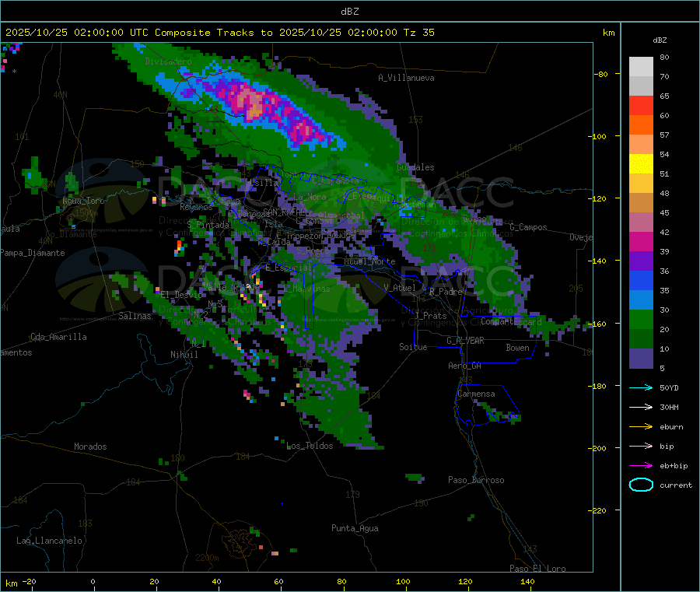This screenshot has height=592, width=700.
Task: Click the Atuel_Norte map label
Action: [x=369, y=261]
